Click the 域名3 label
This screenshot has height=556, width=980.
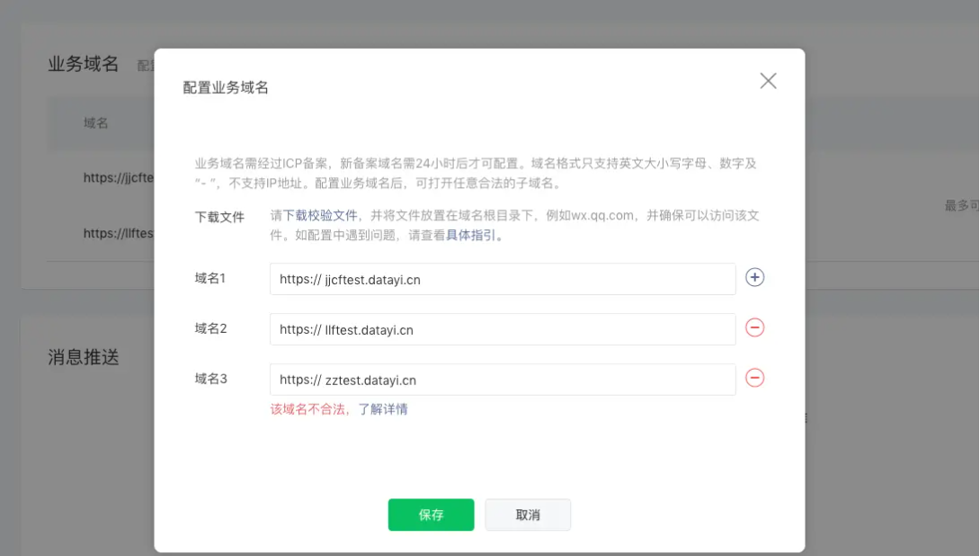click(210, 379)
